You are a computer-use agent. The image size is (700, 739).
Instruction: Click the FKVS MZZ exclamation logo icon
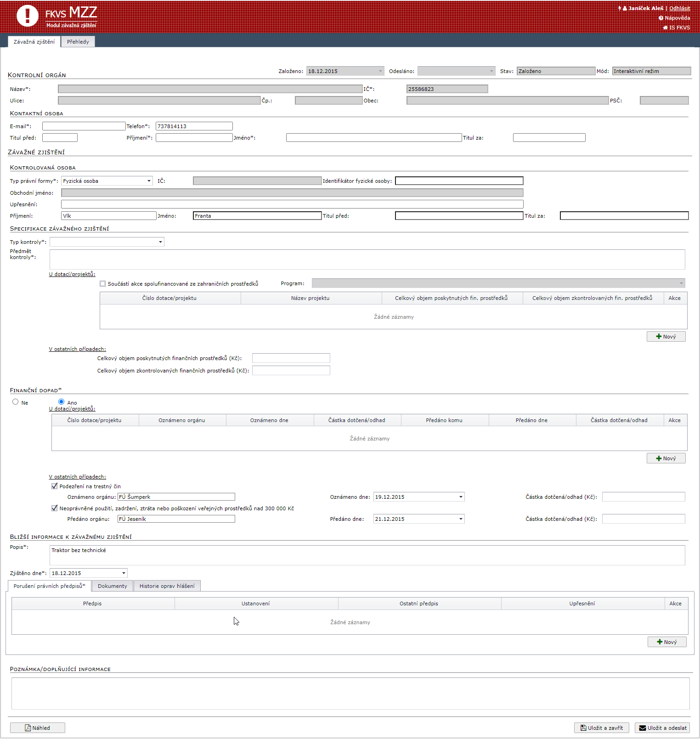tap(28, 16)
